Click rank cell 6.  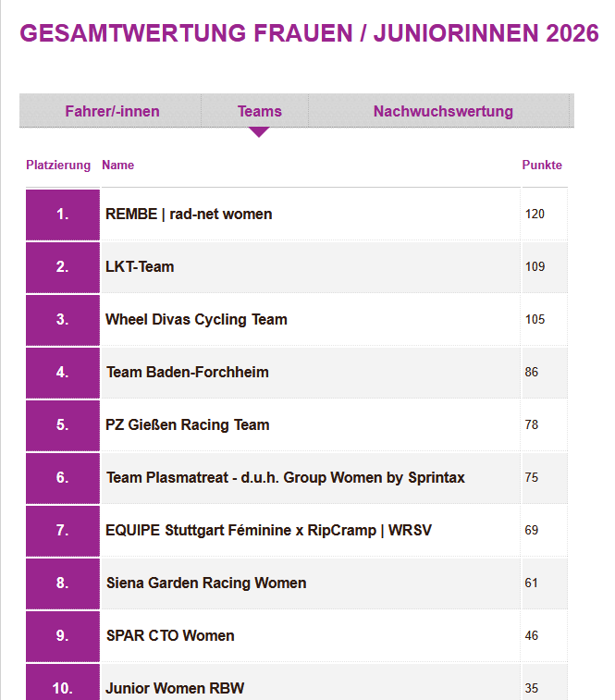click(x=63, y=478)
